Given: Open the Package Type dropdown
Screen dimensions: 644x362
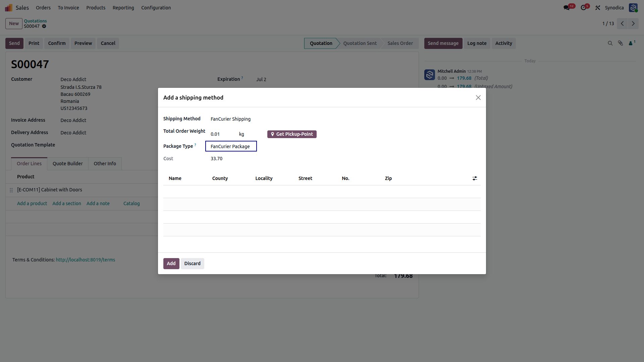Looking at the screenshot, I should (231, 146).
